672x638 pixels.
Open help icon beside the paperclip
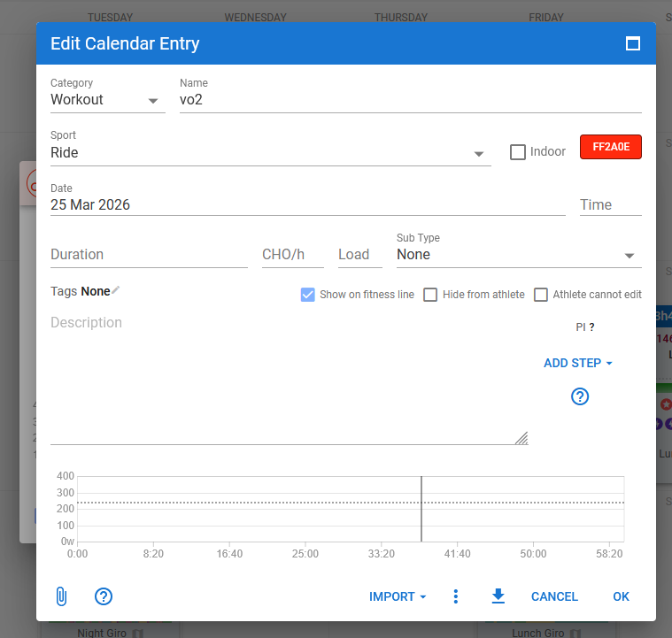(104, 596)
